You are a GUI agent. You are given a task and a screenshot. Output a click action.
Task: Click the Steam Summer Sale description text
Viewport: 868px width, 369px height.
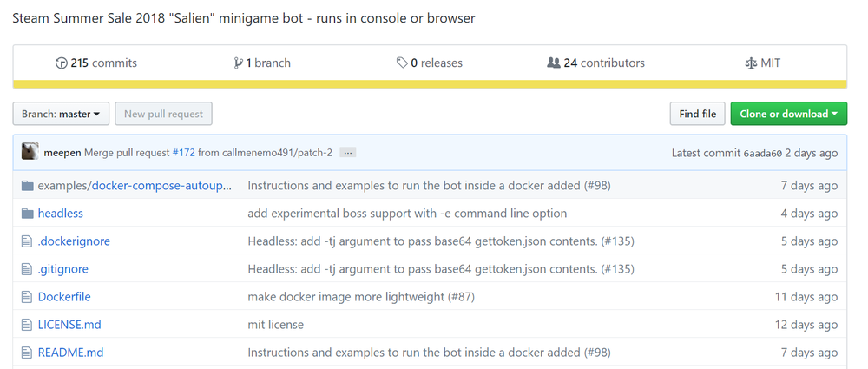point(244,18)
